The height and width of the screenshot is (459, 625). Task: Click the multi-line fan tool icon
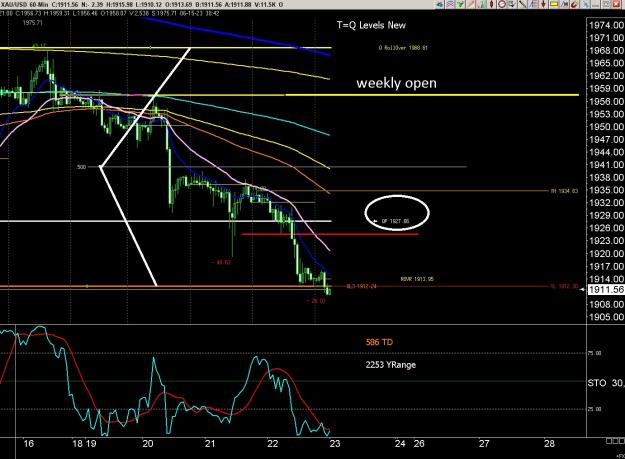pyautogui.click(x=533, y=4)
